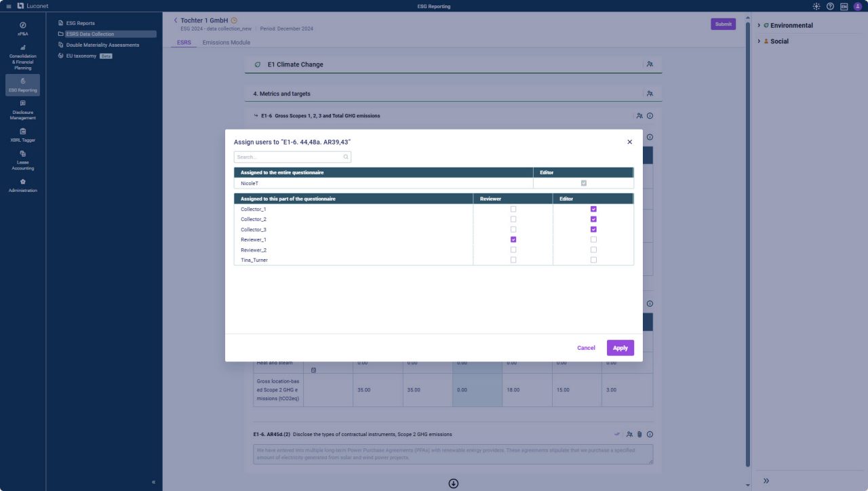Click the help question mark icon

(830, 6)
